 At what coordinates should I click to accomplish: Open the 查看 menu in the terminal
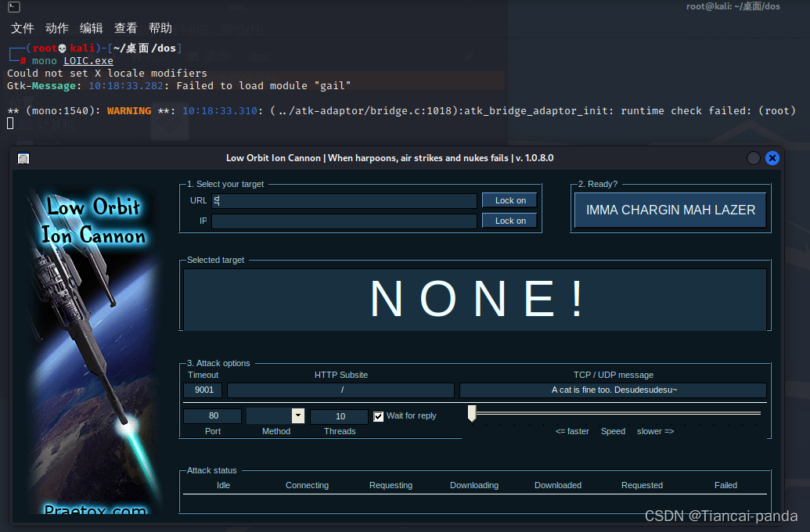click(125, 28)
